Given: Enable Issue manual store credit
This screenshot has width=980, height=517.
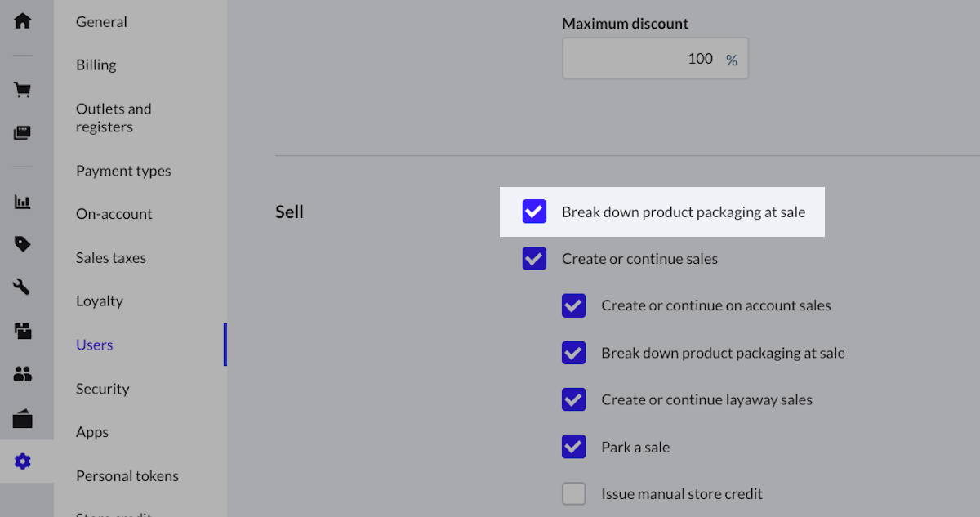Looking at the screenshot, I should (573, 493).
